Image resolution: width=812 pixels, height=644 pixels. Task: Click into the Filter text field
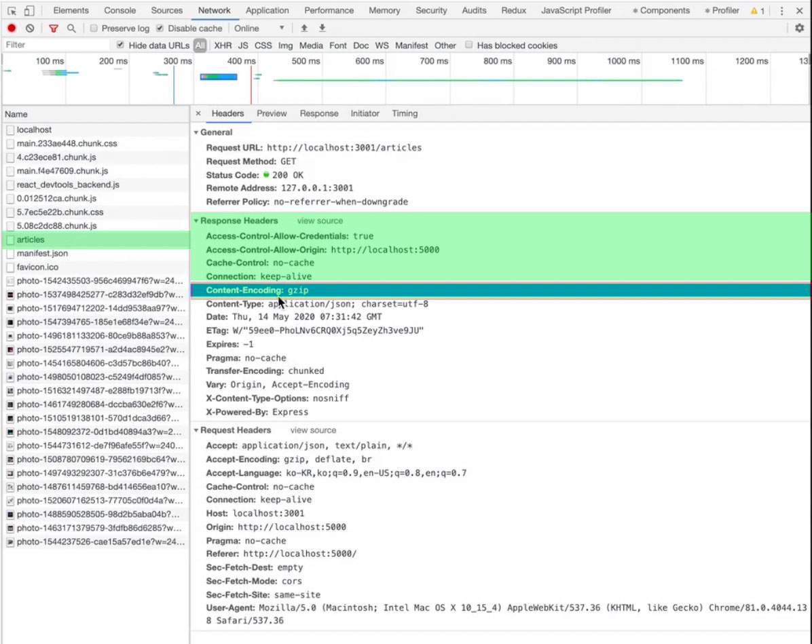pyautogui.click(x=56, y=45)
